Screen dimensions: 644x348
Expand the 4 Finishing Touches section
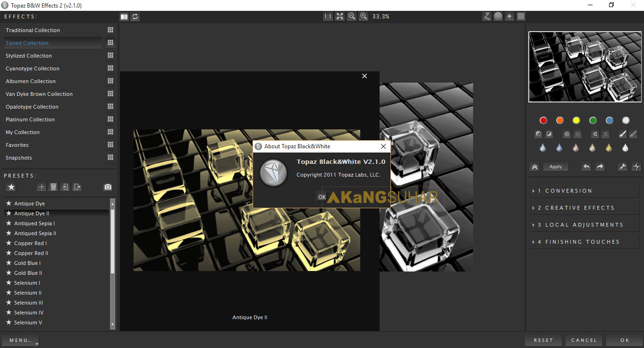(584, 242)
